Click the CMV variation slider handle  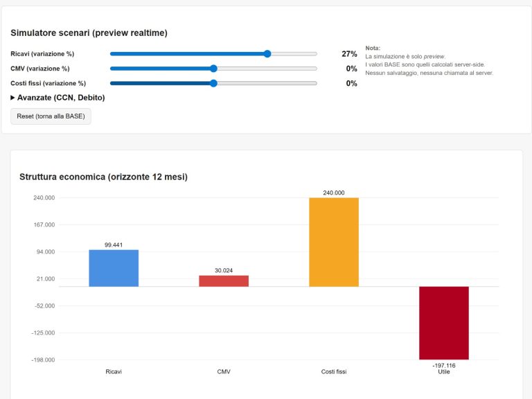coord(213,69)
